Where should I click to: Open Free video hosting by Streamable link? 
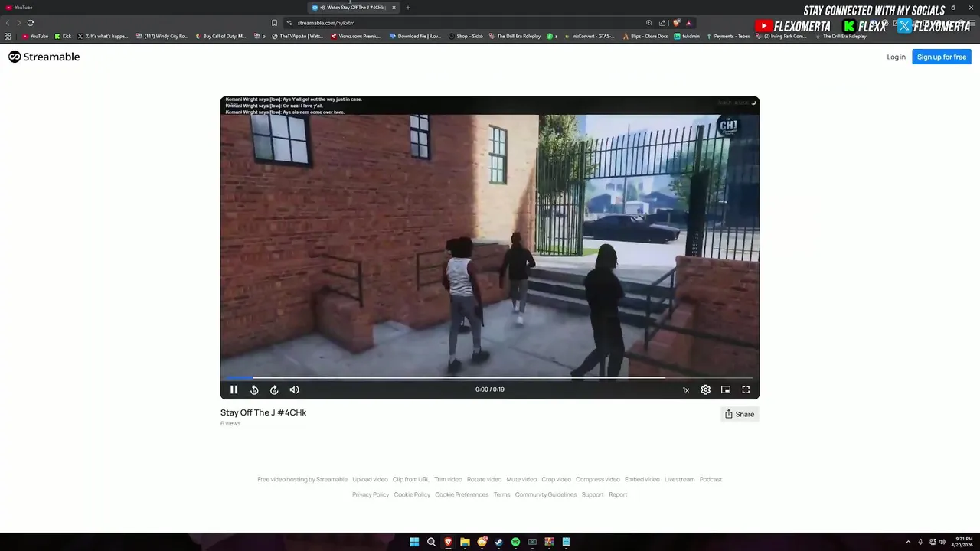tap(302, 479)
